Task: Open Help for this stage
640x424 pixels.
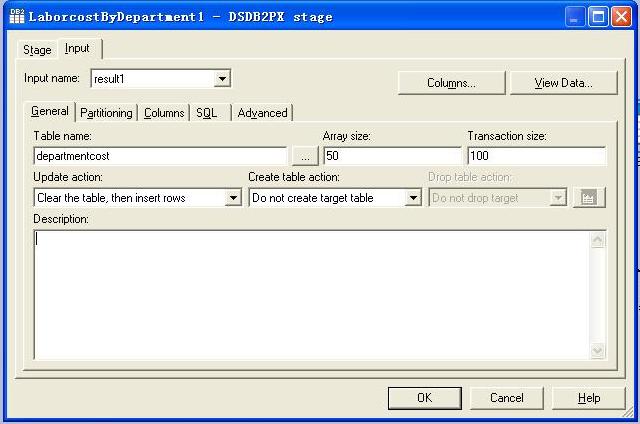Action: click(x=589, y=398)
